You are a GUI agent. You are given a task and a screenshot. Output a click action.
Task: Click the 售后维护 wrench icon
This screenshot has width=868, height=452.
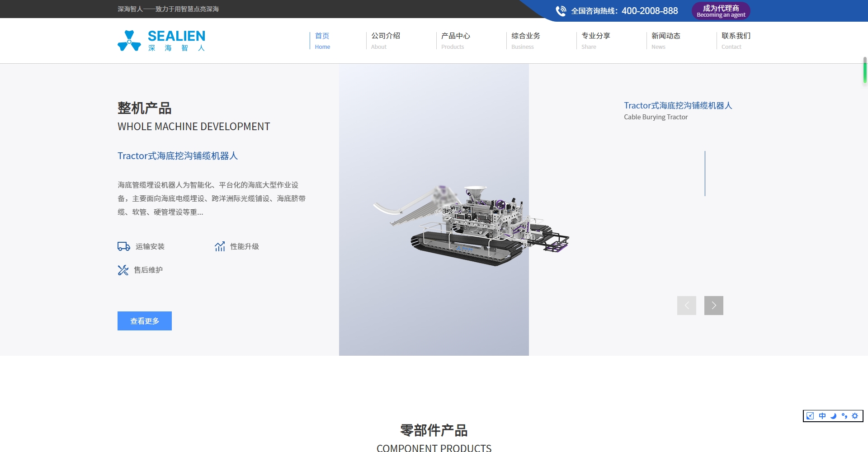123,270
